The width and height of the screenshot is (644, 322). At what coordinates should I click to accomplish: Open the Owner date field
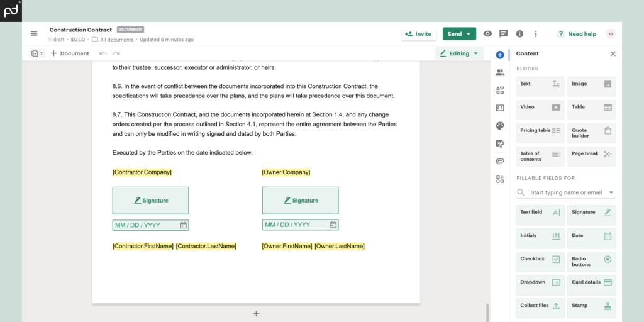coord(301,225)
